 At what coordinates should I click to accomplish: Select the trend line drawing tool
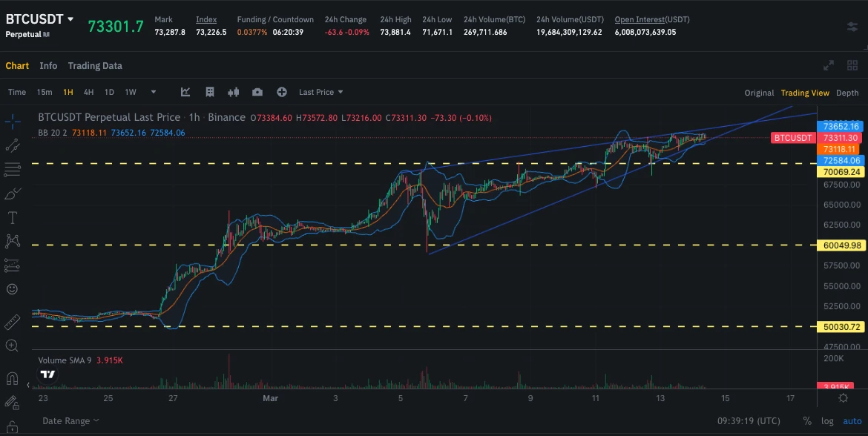(12, 145)
